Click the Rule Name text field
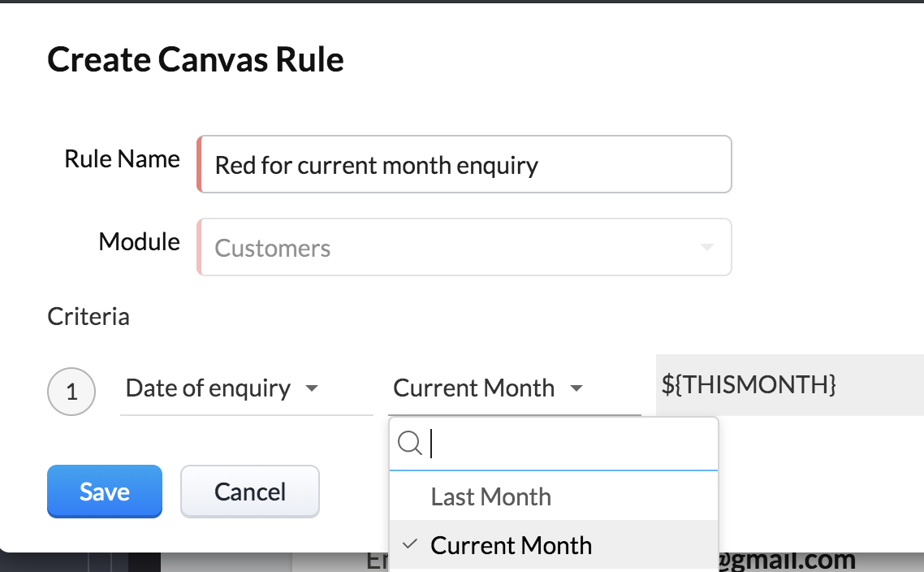 pos(464,164)
